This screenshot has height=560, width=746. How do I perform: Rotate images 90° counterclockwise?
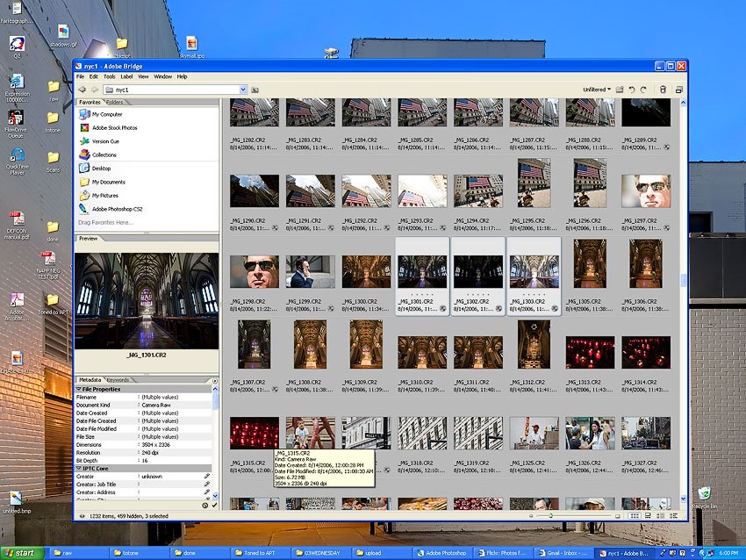(x=631, y=90)
